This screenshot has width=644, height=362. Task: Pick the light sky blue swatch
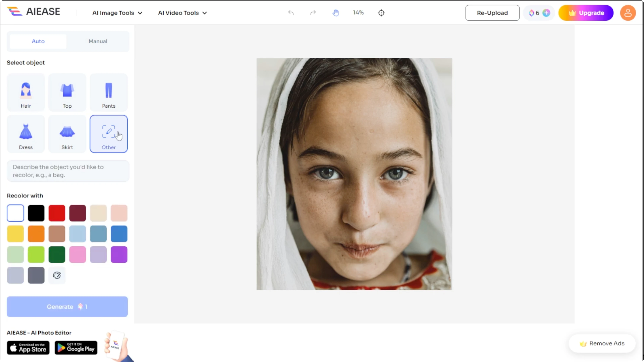(x=78, y=234)
